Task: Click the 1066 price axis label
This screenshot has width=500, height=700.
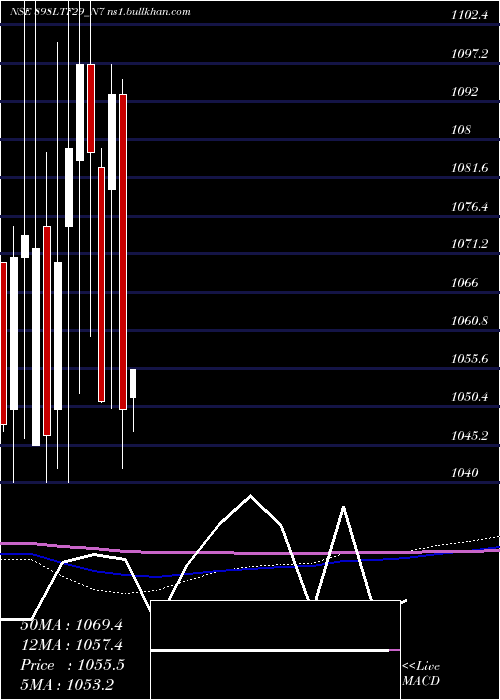Action: pyautogui.click(x=464, y=283)
